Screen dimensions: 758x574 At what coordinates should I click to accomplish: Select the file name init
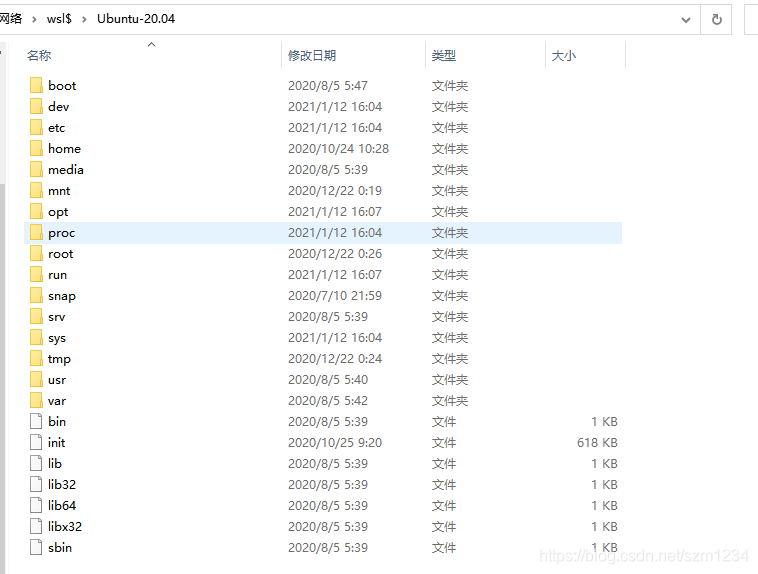pos(57,442)
